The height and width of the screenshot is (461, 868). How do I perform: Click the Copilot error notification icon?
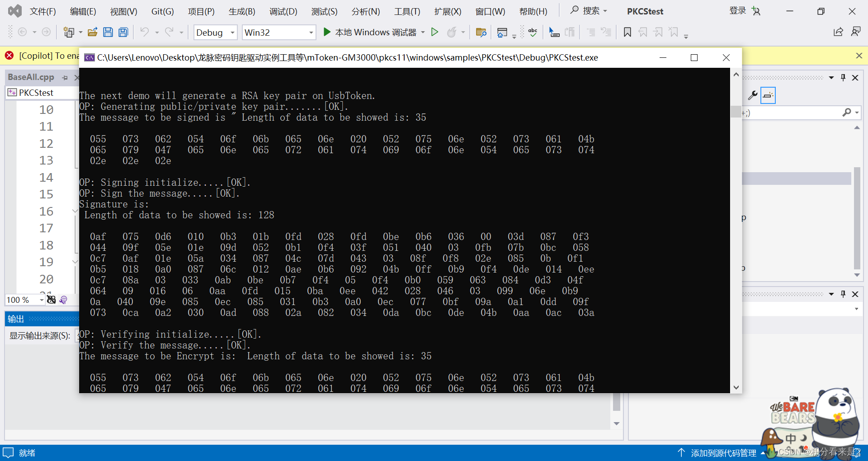(9, 56)
